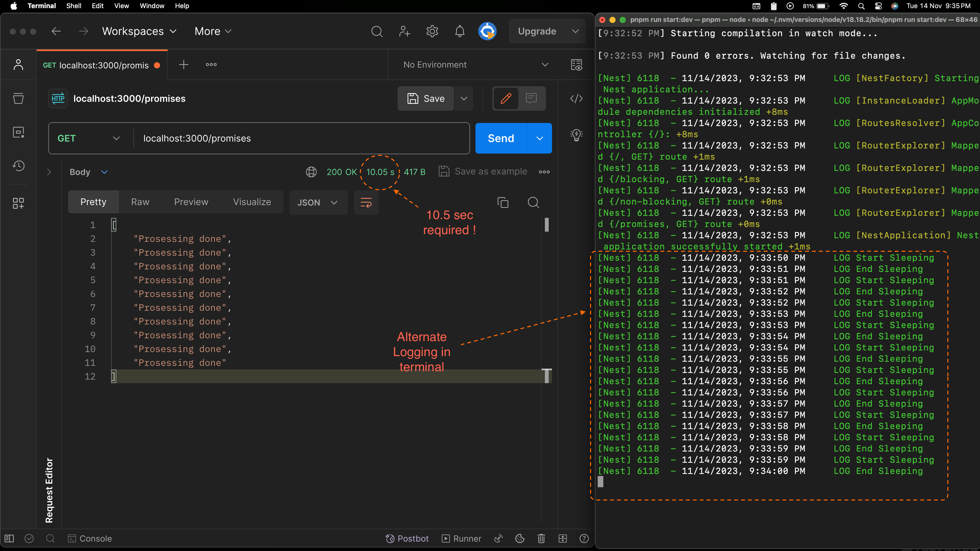This screenshot has width=980, height=551.
Task: Click the network globe icon beside 200 OK
Action: coord(311,172)
